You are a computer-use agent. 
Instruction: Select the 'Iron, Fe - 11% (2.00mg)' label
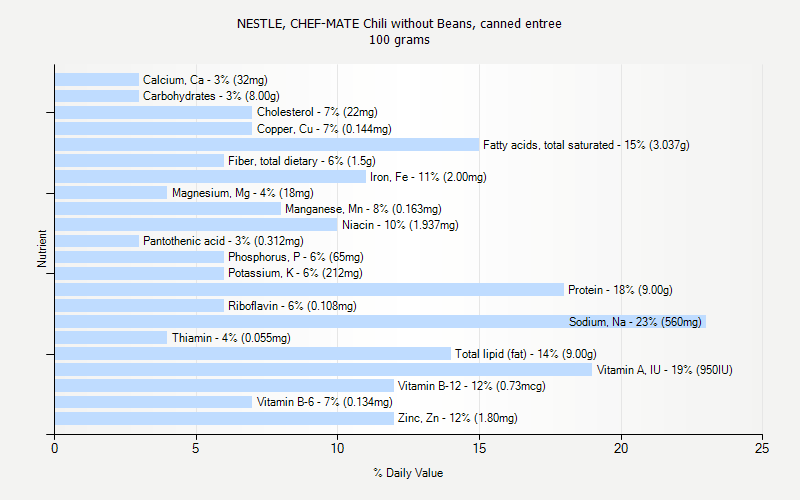tap(428, 177)
